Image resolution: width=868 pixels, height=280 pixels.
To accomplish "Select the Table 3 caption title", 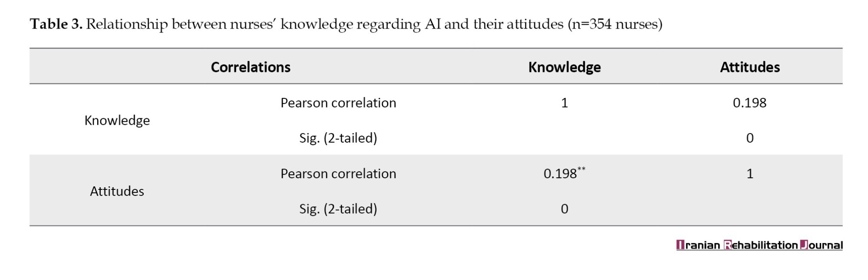I will (x=346, y=24).
